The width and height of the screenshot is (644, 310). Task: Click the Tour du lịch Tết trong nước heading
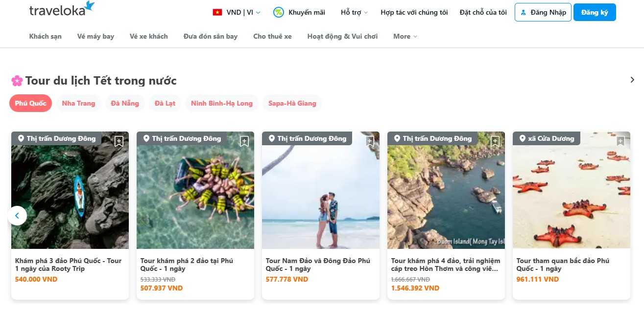pyautogui.click(x=101, y=81)
